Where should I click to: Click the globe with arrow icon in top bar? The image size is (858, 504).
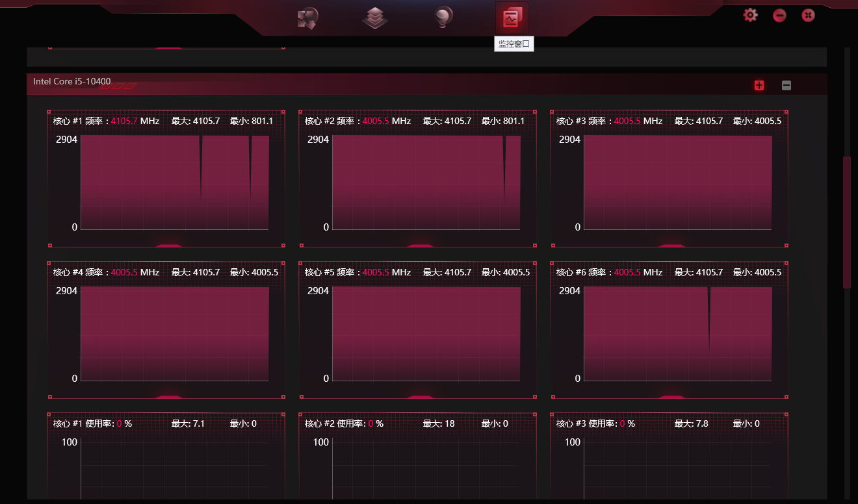tap(307, 18)
